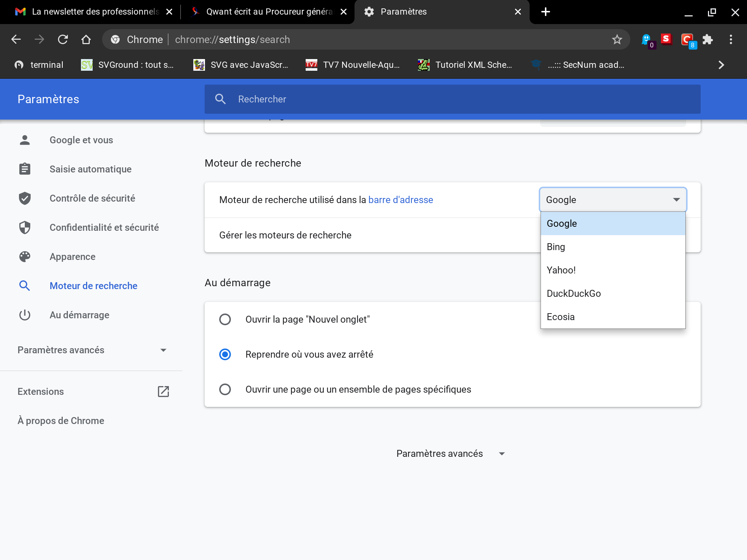
Task: Open Au démarrage sidebar section
Action: (79, 315)
